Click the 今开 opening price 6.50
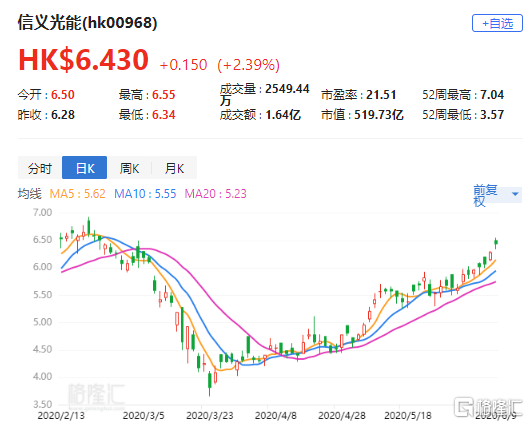 click(x=63, y=95)
